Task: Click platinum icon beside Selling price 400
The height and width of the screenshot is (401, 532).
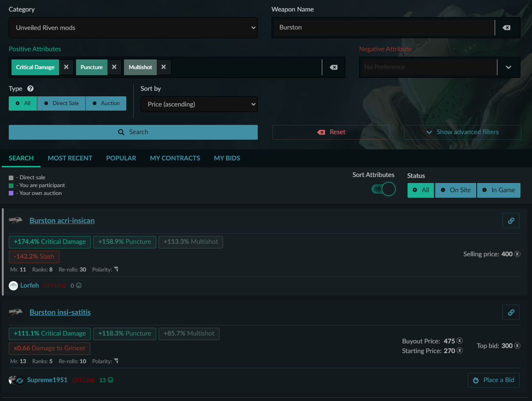Action: [517, 254]
